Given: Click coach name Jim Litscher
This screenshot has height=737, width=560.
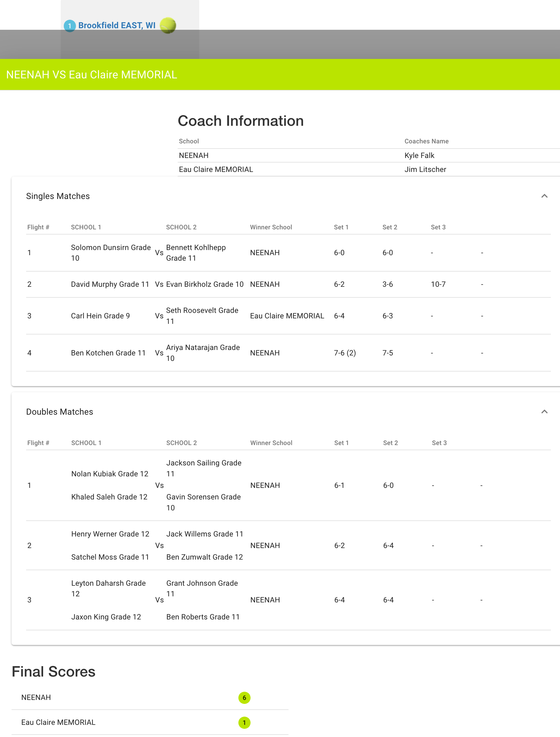Looking at the screenshot, I should [425, 170].
